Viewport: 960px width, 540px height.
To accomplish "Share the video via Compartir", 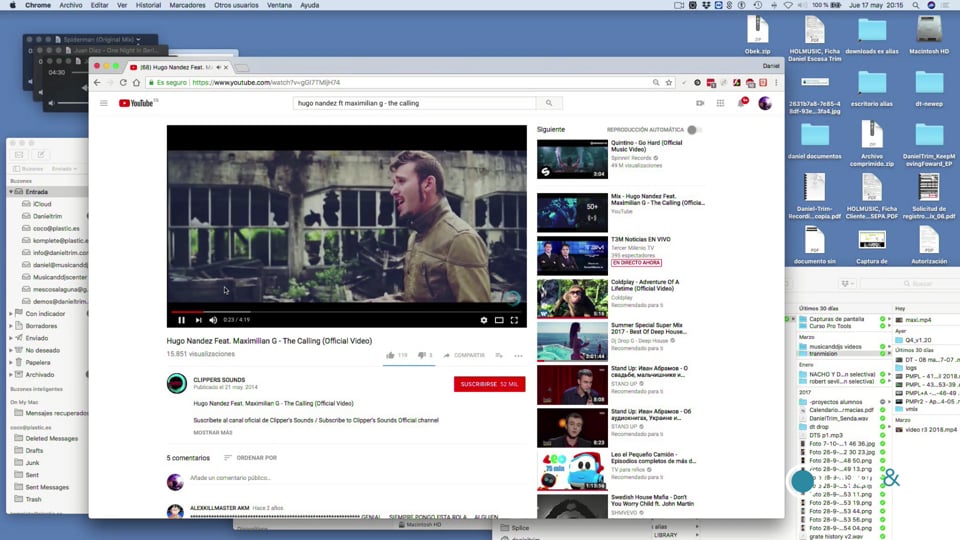I will click(464, 355).
